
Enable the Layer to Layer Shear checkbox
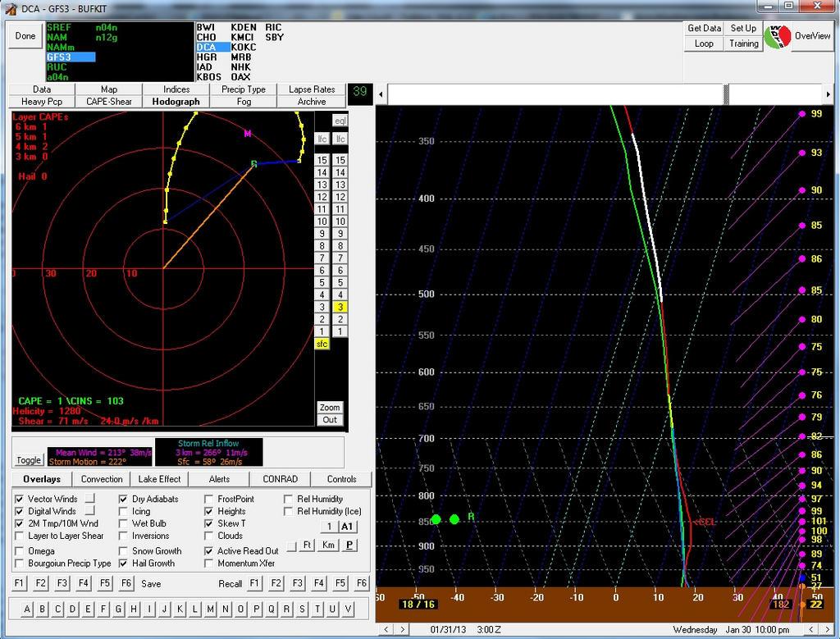tap(20, 536)
